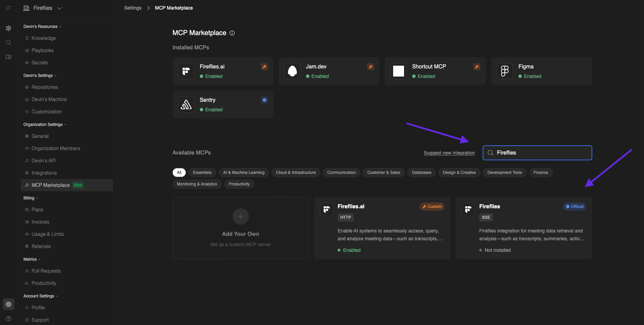Open Pull Requests metrics page
This screenshot has height=325, width=644.
(x=67, y=271)
